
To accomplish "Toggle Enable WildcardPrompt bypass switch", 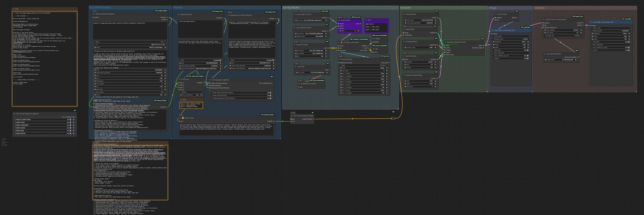I will 270,95.
